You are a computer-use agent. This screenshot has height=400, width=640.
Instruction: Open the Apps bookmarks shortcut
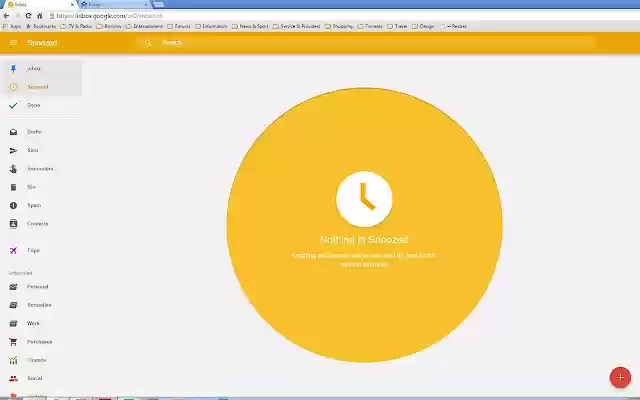click(12, 26)
